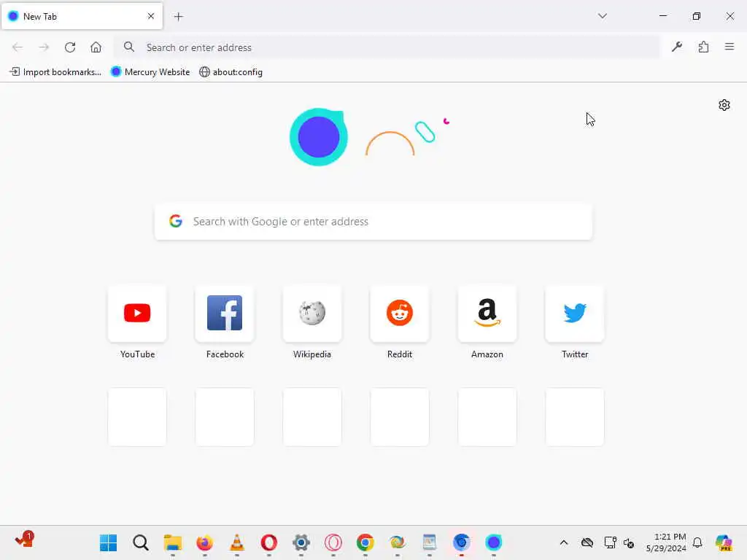Go forward to next page
Screen dimensions: 747x560
pyautogui.click(x=44, y=47)
